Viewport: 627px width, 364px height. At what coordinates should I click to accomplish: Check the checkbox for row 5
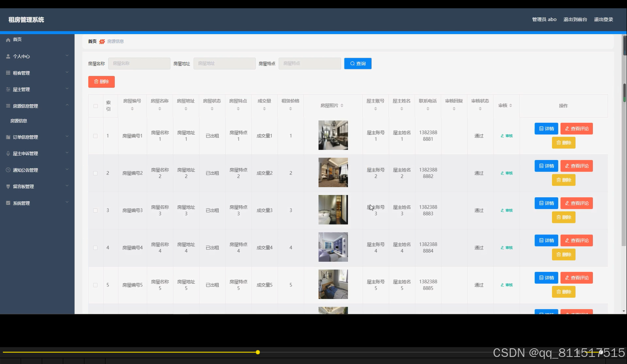point(96,285)
